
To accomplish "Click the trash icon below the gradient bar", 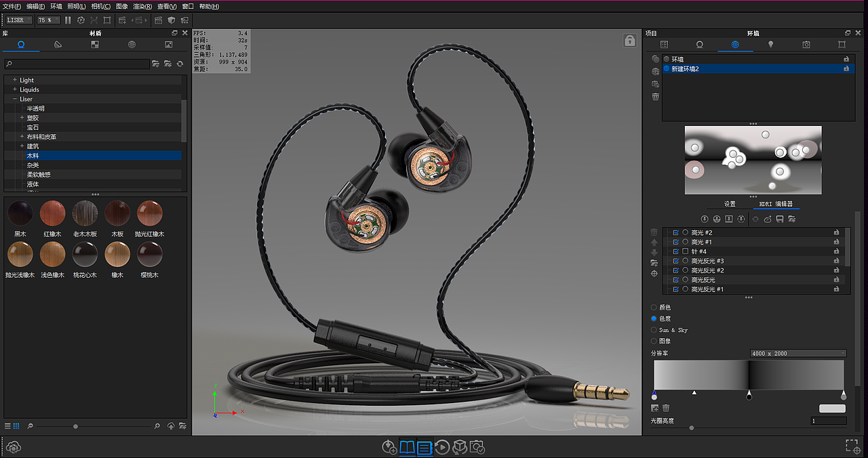I will [x=666, y=408].
